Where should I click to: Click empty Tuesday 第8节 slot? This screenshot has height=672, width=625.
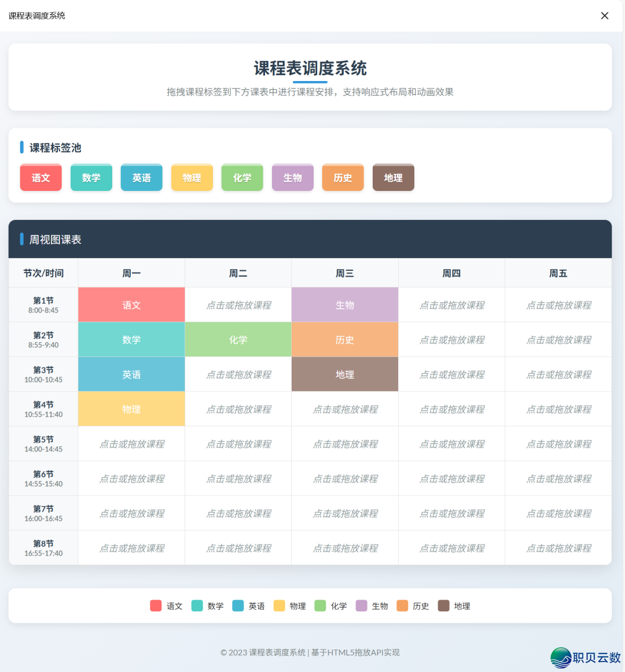pos(238,548)
